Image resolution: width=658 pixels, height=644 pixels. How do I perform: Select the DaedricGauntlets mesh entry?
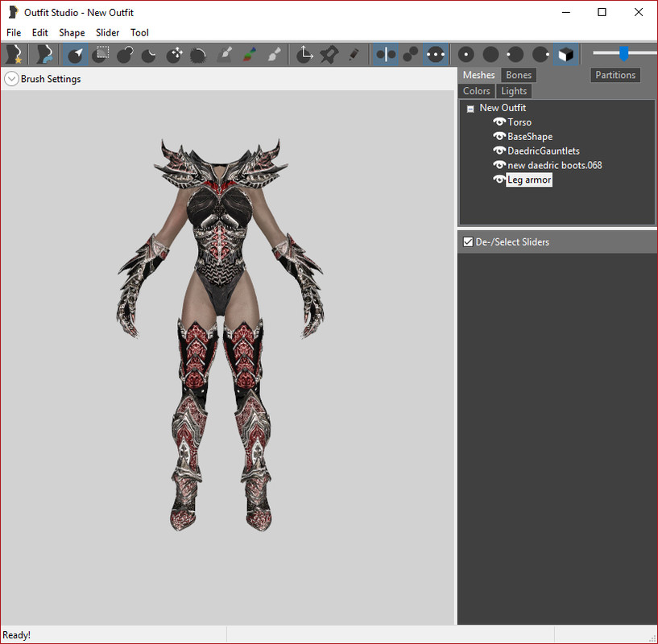544,151
